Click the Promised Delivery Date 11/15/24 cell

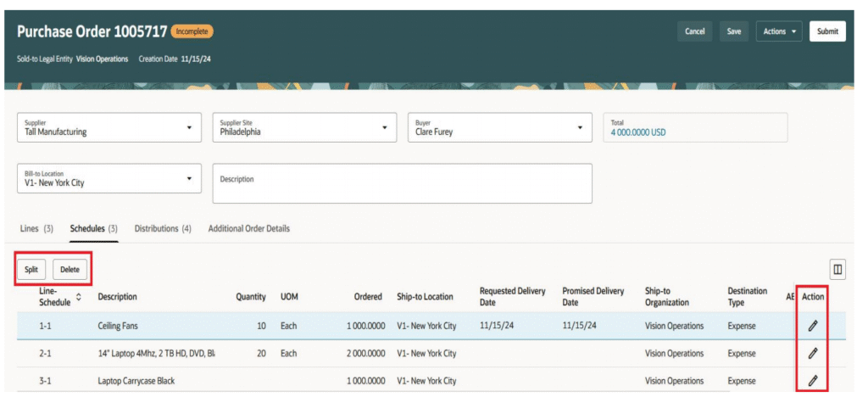coord(580,325)
